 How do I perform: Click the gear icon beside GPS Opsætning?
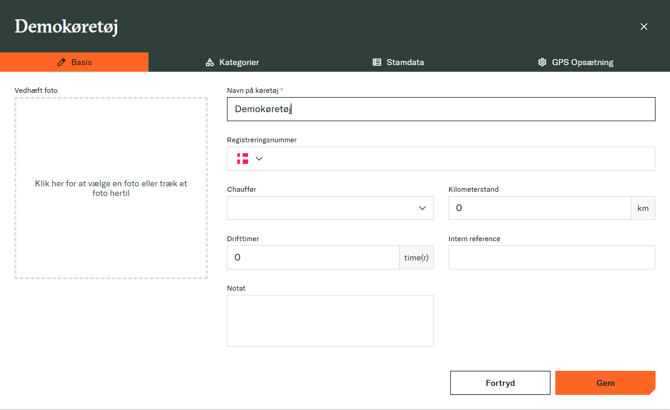tap(542, 62)
